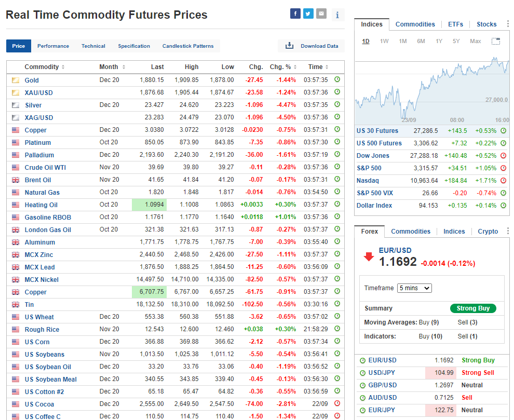The height and width of the screenshot is (420, 514).
Task: Click the Download Data button
Action: (x=312, y=46)
